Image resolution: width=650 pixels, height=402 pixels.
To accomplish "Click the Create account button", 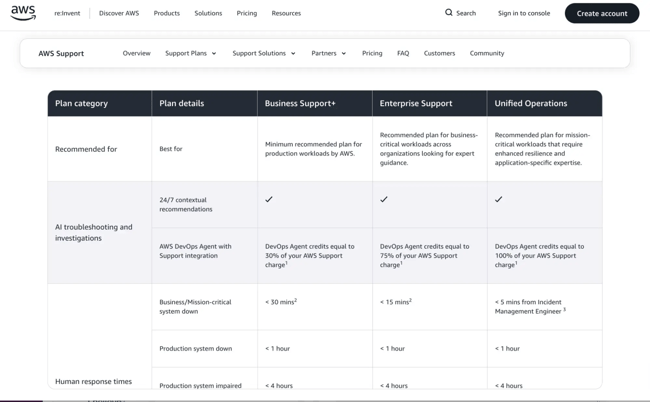I will pos(602,13).
